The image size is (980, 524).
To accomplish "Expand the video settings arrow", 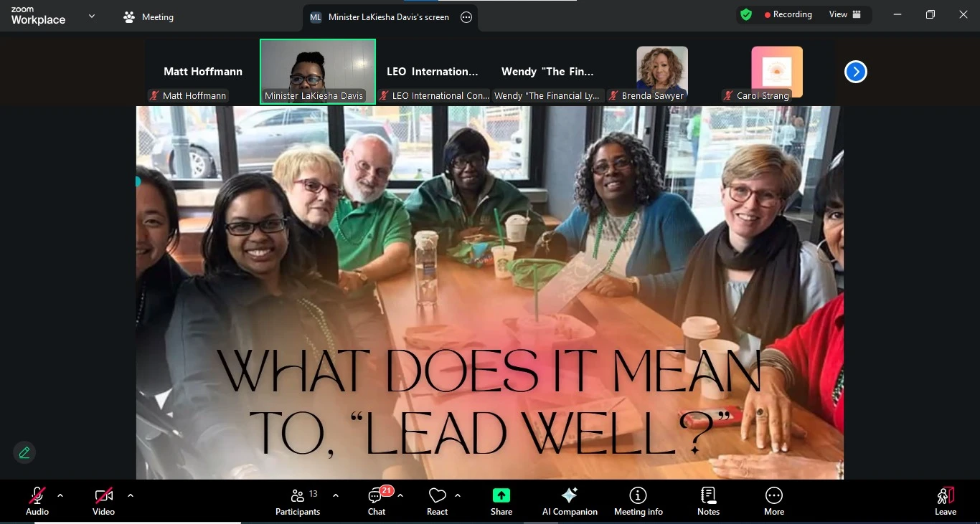I will [x=130, y=495].
